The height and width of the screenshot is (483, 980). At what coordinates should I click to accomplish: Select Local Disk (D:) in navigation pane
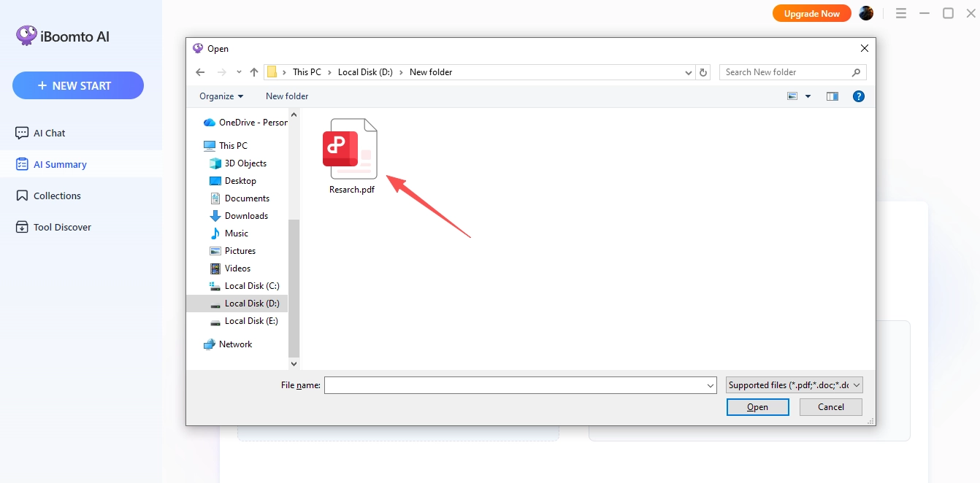(237, 304)
